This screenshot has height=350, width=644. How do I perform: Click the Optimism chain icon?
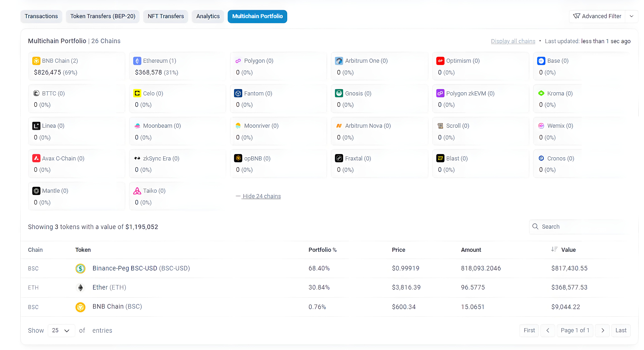coord(440,61)
